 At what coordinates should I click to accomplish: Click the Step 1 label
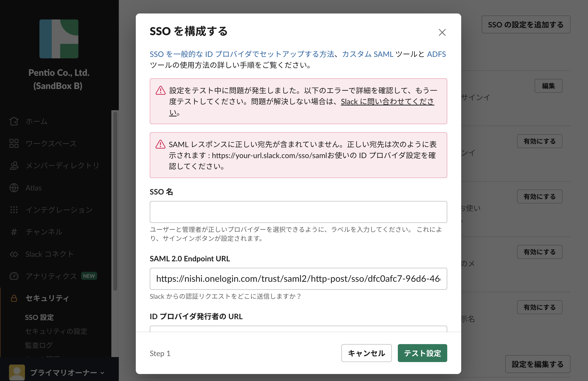coord(160,353)
